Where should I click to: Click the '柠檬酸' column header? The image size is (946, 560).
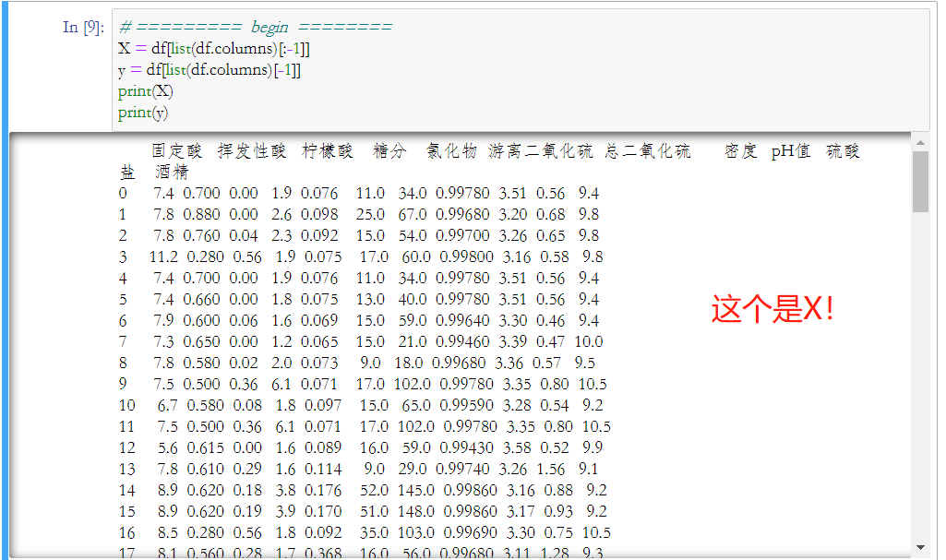tap(328, 150)
